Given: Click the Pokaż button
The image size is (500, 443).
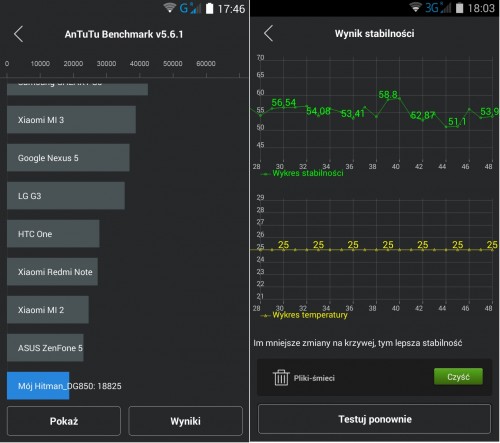Looking at the screenshot, I should [64, 421].
